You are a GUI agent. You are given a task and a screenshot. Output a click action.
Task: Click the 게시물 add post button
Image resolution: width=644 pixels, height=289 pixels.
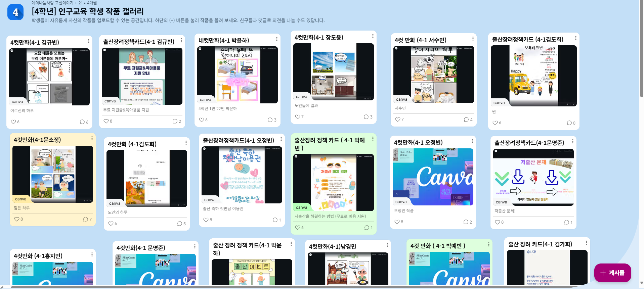click(x=612, y=273)
